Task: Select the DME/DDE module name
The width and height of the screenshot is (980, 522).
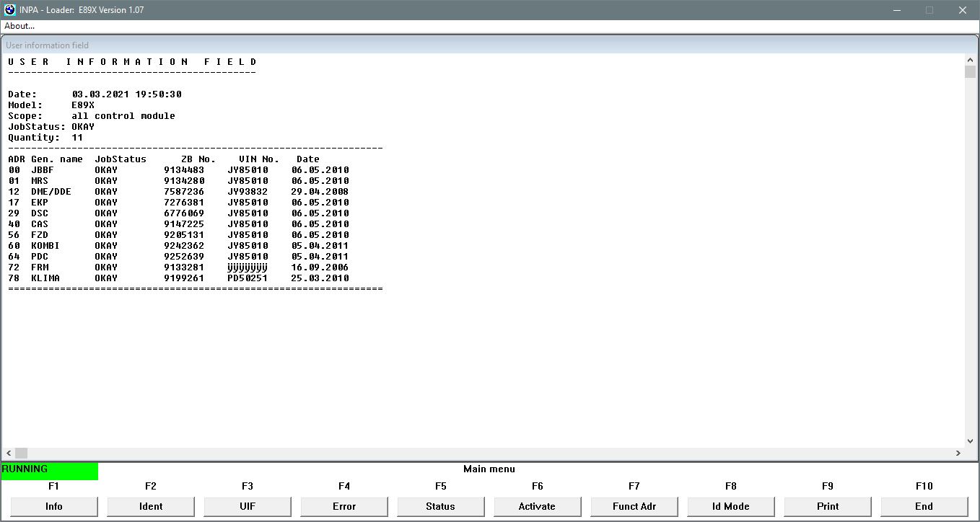Action: point(51,192)
